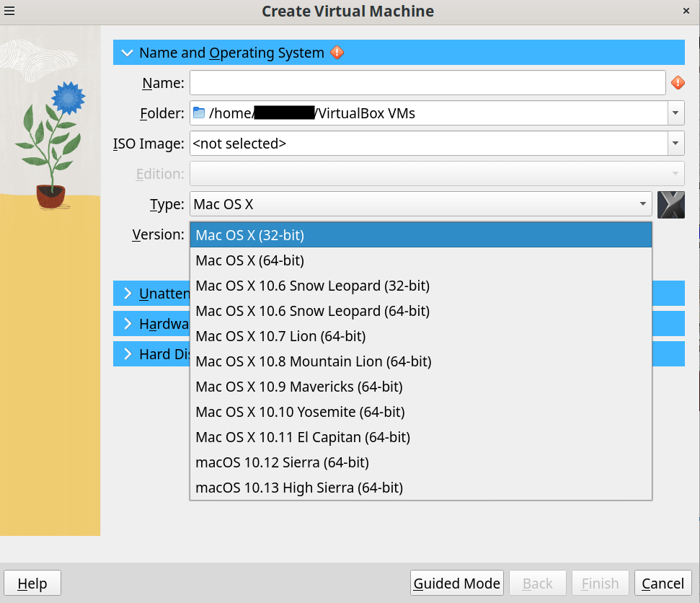Select Mac OS X 10.11 El Capitan (64-bit)
This screenshot has height=603, width=700.
tap(420, 437)
